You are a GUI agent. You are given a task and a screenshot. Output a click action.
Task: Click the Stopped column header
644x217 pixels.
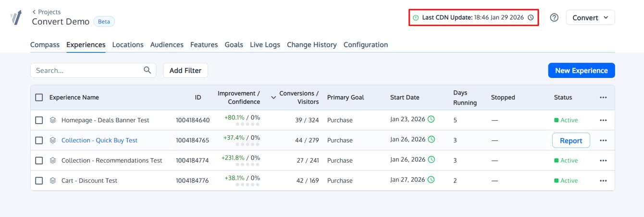point(503,97)
